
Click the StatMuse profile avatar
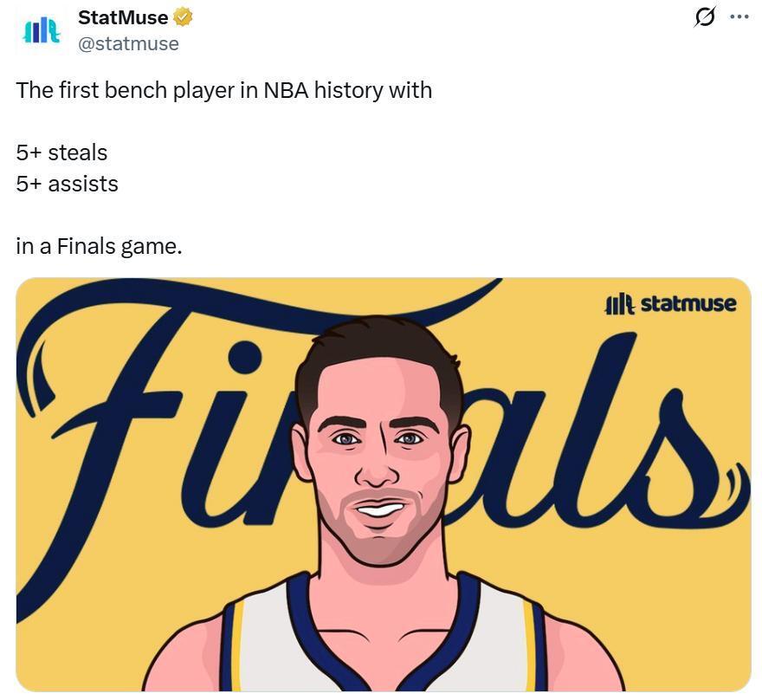(41, 31)
